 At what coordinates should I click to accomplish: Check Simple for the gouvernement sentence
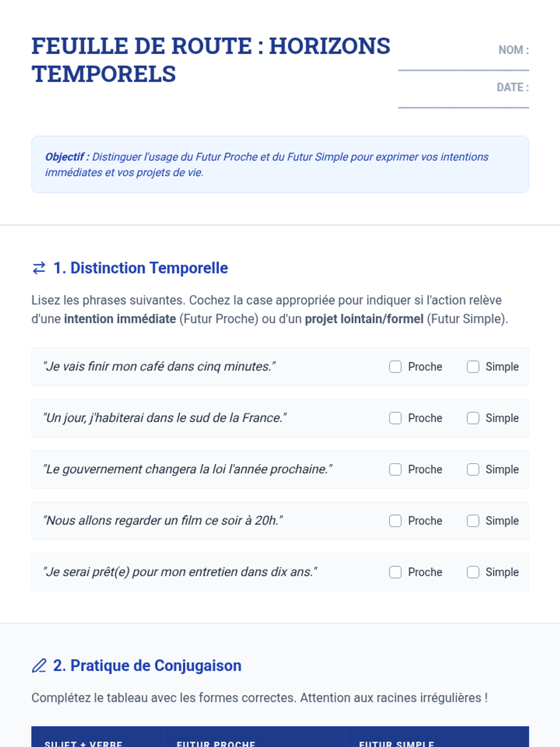[x=473, y=470]
